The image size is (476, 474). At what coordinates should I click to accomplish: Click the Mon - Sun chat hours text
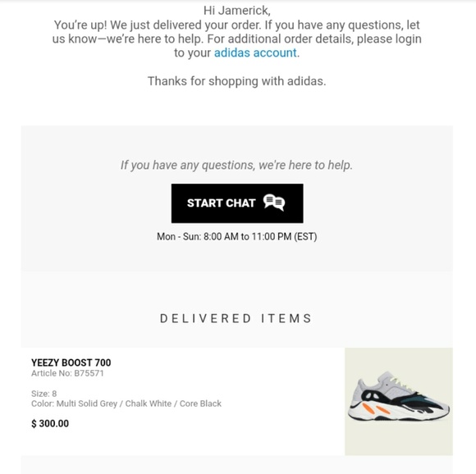237,236
